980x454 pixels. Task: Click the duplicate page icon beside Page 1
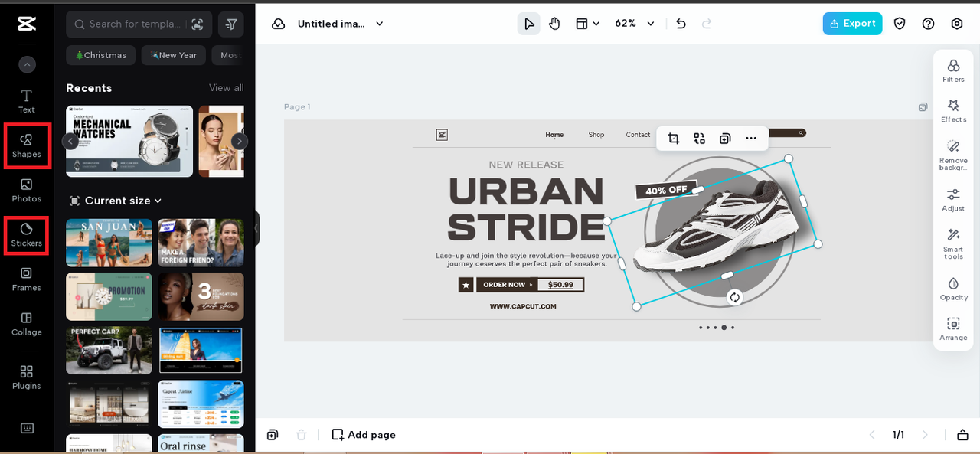point(923,107)
